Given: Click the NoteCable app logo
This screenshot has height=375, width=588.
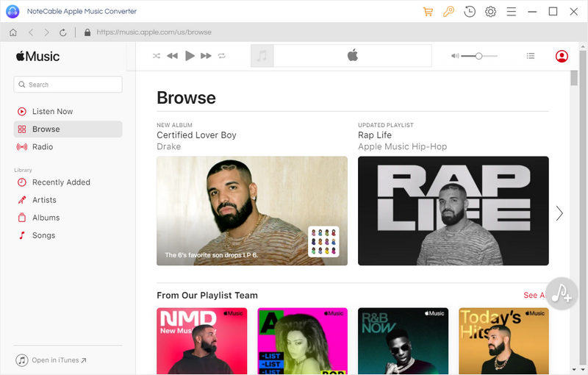Looking at the screenshot, I should pyautogui.click(x=12, y=12).
